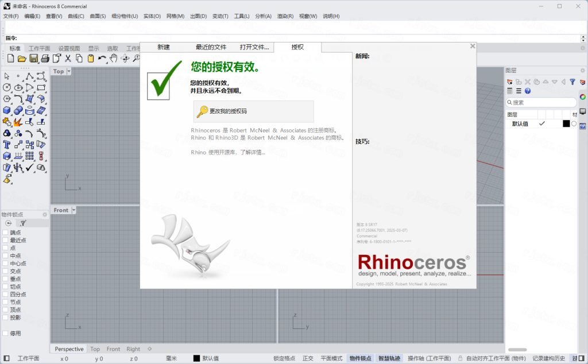Enable the 端点 osnap checkbox
The height and width of the screenshot is (364, 588).
5,233
